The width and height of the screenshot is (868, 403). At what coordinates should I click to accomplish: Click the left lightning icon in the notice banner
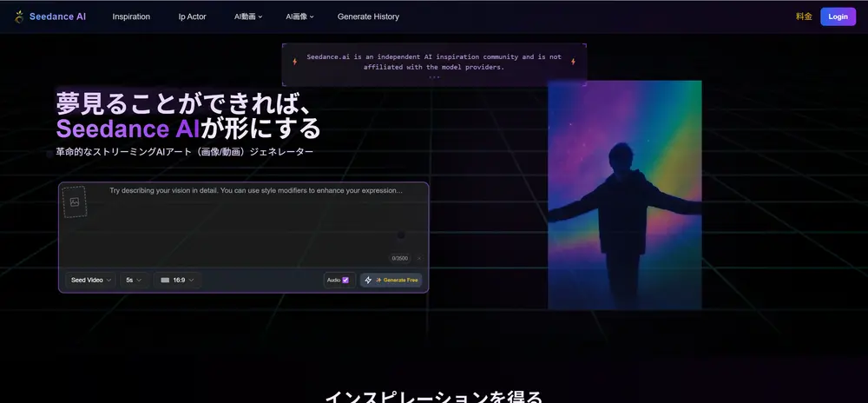click(x=294, y=62)
